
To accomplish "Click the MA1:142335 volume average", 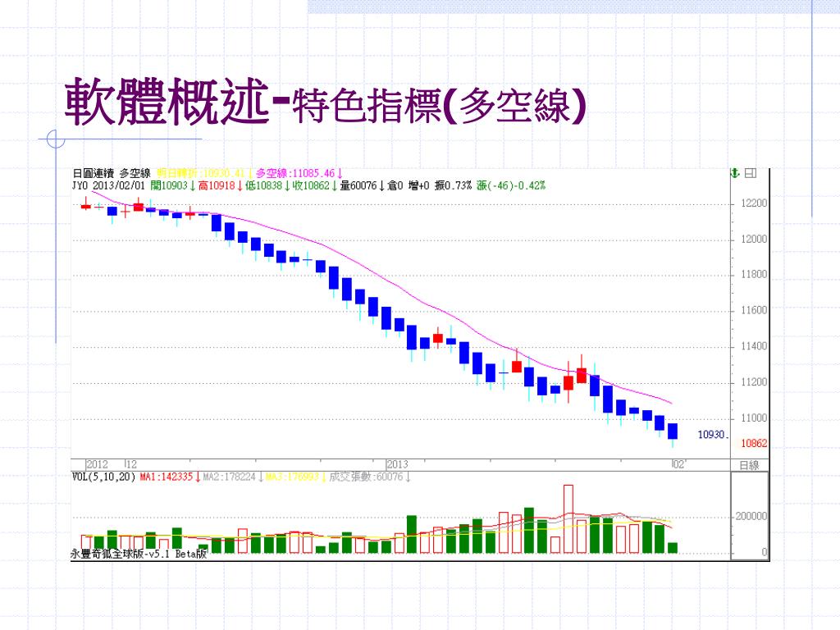I will (166, 477).
